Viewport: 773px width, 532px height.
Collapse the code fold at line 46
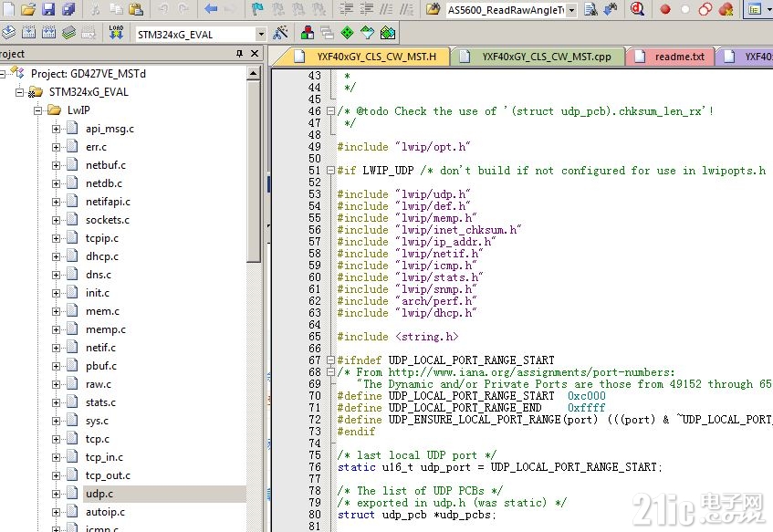[330, 111]
